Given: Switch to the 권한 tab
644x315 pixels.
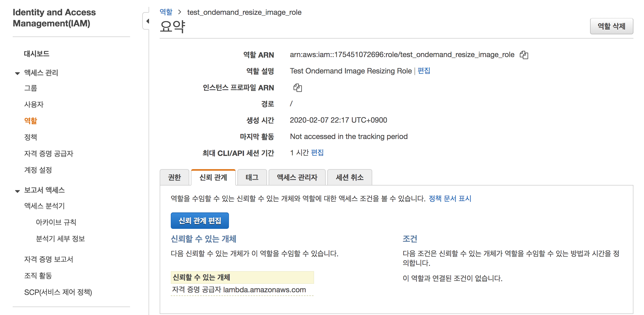Looking at the screenshot, I should tap(174, 177).
